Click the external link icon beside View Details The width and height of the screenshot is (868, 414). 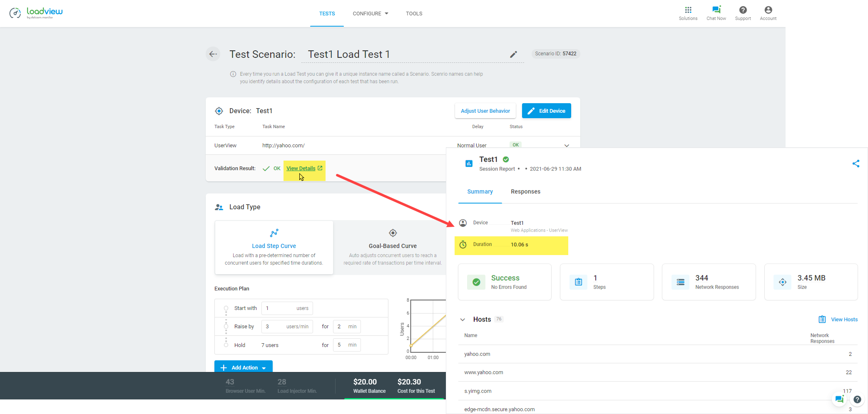coord(320,168)
